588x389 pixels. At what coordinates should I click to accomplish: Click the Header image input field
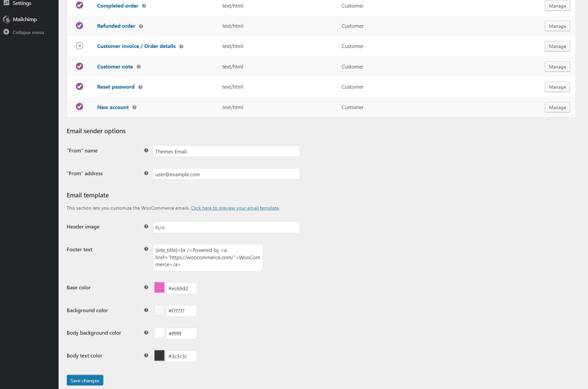click(226, 227)
